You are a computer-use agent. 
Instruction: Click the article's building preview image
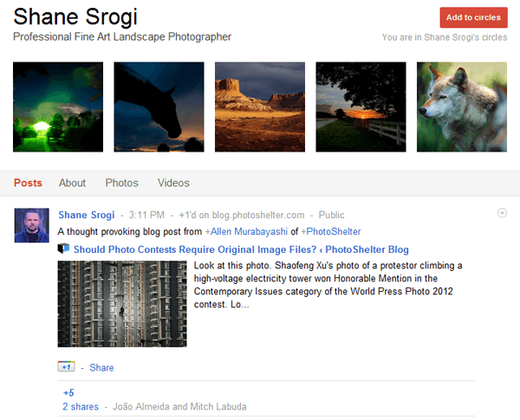pyautogui.click(x=122, y=304)
